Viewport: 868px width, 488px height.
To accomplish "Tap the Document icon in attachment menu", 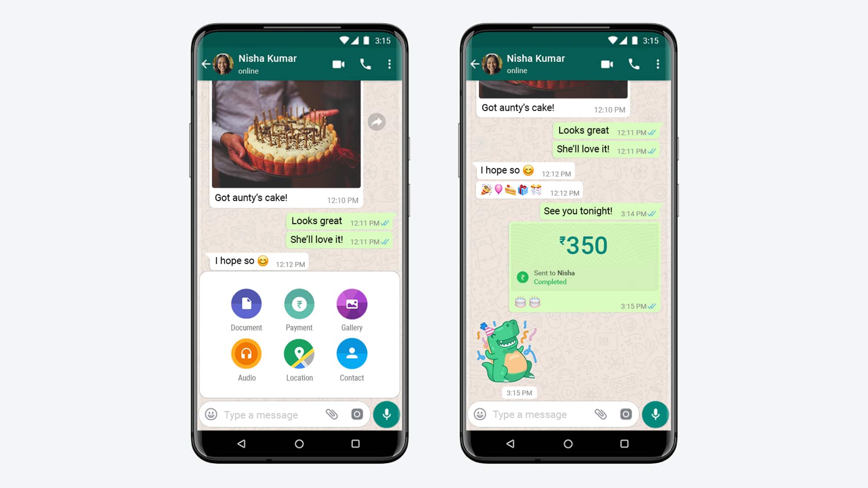I will coord(246,303).
